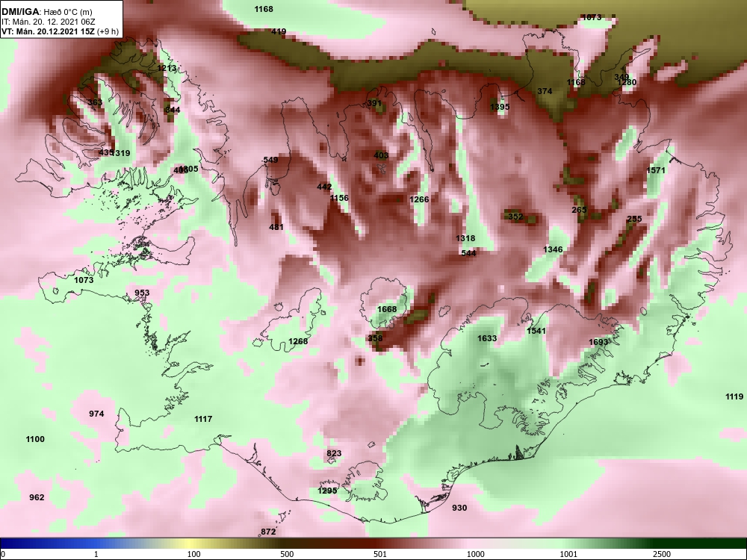Select the 544 value label
This screenshot has width=747, height=560.
click(x=469, y=253)
